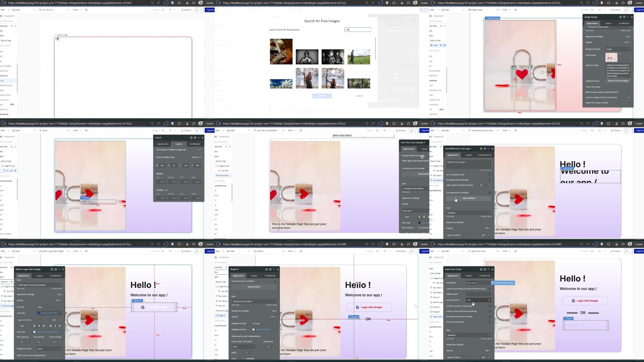This screenshot has width=644, height=362.
Task: Click Icon color Primary swatch
Action: tap(39, 313)
